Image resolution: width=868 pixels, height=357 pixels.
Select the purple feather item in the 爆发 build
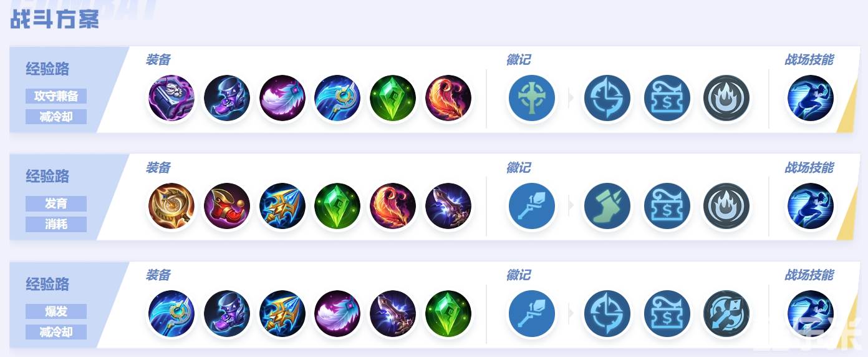(338, 314)
